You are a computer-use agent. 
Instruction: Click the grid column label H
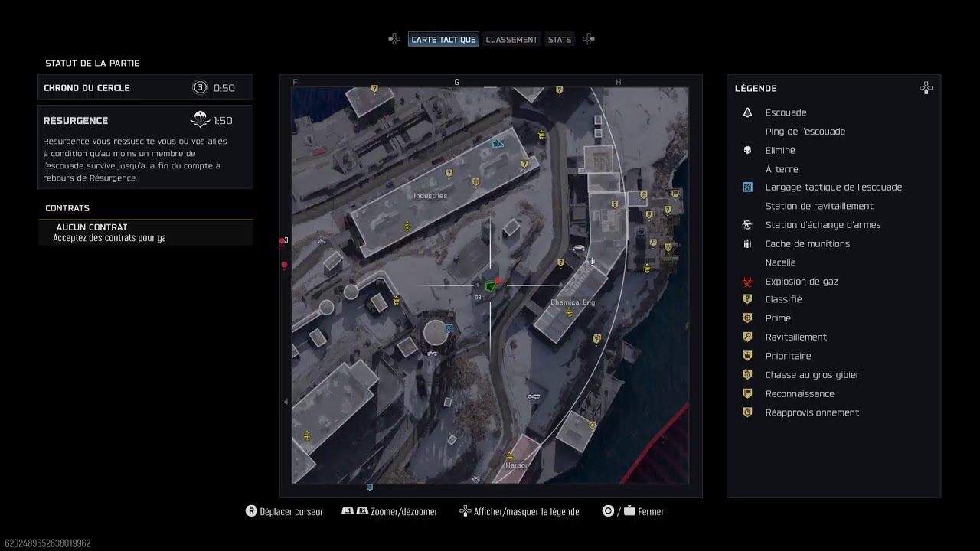[x=619, y=82]
